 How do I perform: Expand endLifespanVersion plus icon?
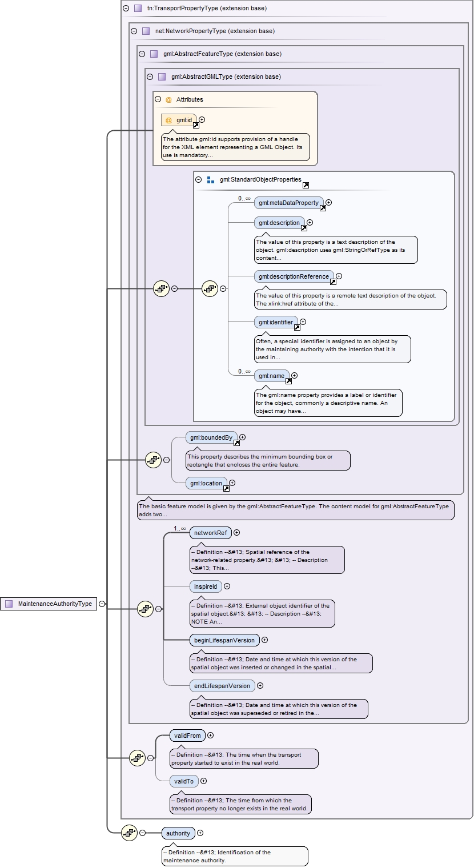pos(260,686)
